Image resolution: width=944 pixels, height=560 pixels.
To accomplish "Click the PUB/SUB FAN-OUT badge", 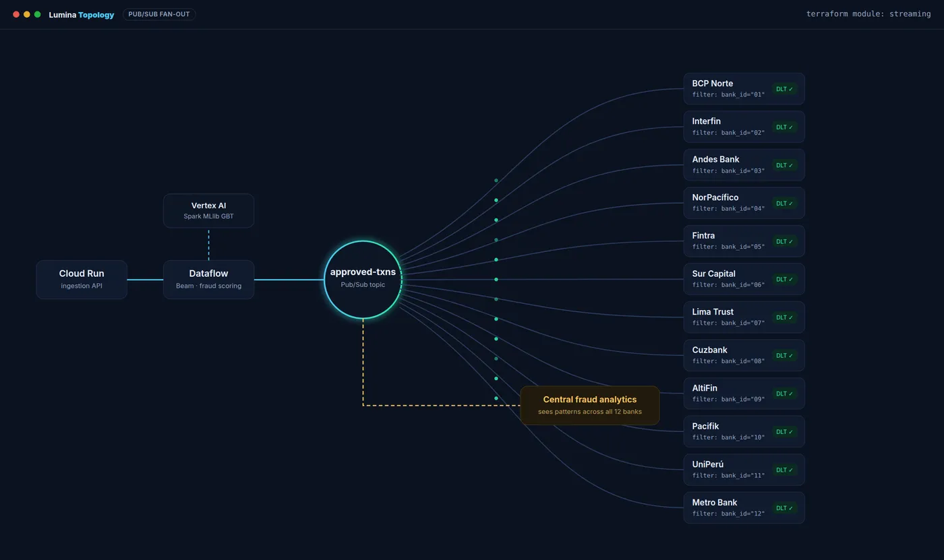I will pos(159,14).
